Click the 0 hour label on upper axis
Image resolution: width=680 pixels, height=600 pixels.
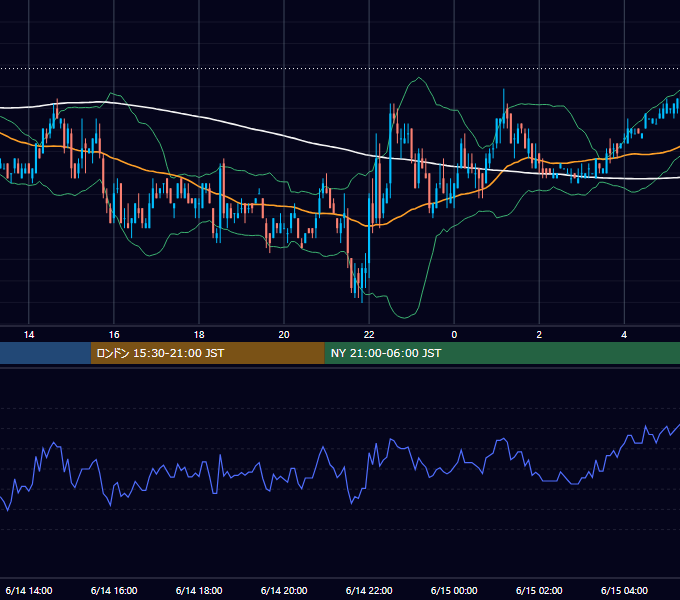454,335
